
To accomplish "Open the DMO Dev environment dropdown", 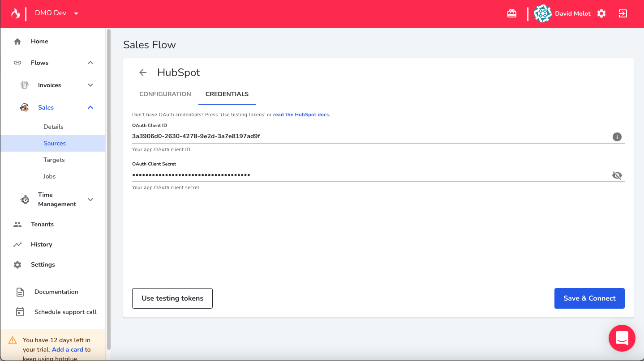I will pos(57,13).
